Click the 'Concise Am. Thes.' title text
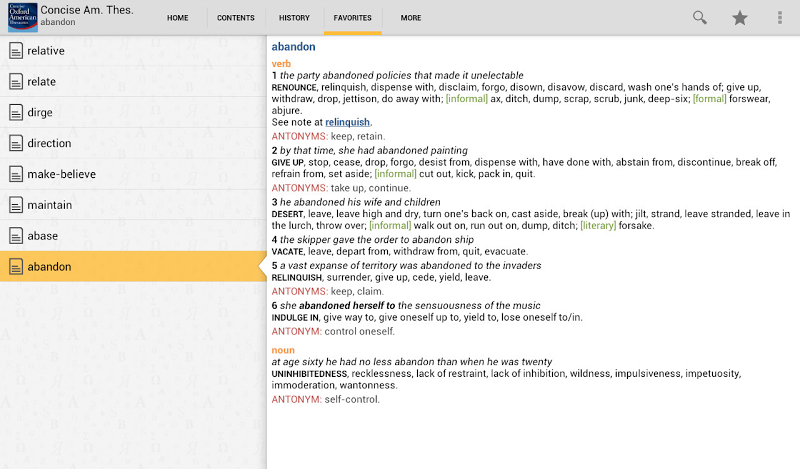 pyautogui.click(x=87, y=10)
